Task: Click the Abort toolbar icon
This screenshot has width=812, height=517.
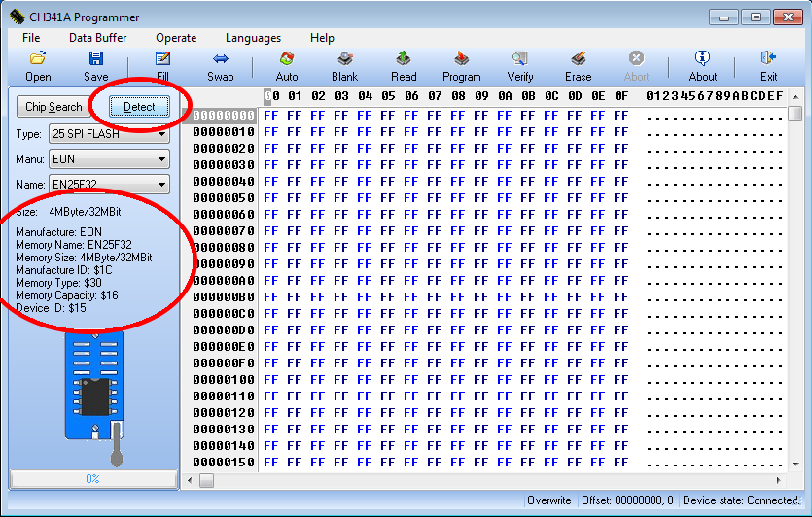Action: (636, 58)
